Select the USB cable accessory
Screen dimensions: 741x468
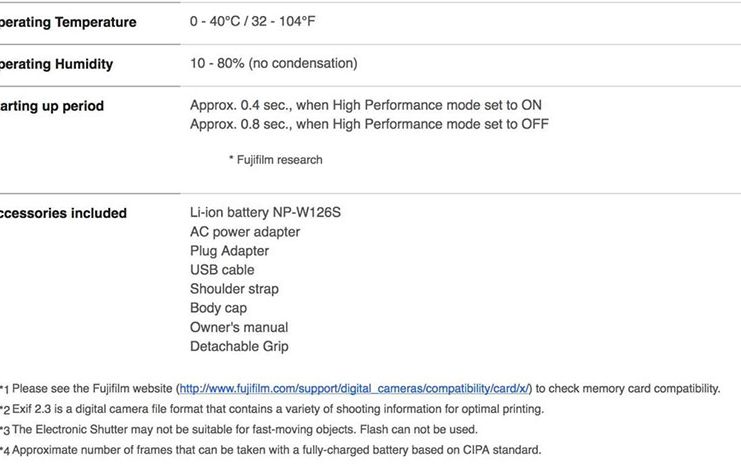[222, 270]
